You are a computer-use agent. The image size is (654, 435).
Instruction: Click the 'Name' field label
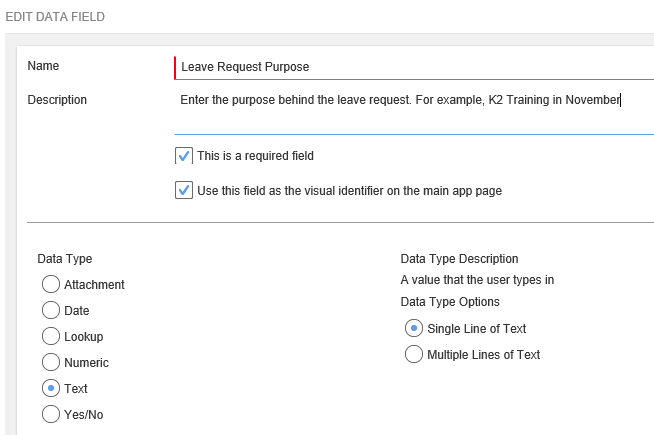(43, 66)
